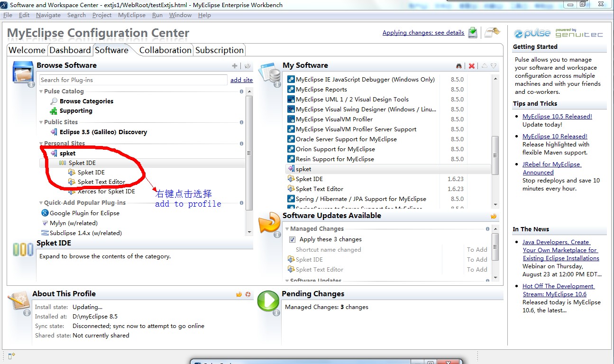
Task: Click the Applying changes; see details link
Action: pyautogui.click(x=423, y=33)
